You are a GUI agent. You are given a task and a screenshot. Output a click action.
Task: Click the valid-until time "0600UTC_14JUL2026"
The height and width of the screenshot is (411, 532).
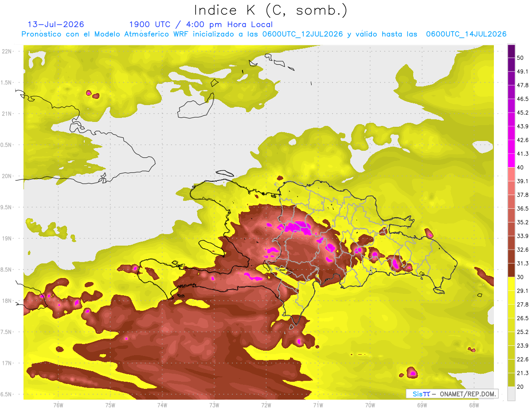click(x=466, y=34)
